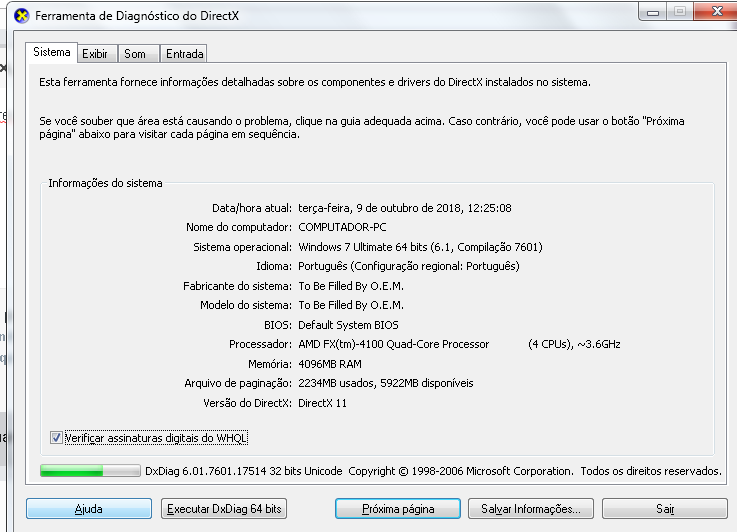The image size is (737, 532).
Task: Switch to the Sistema tab
Action: point(52,52)
